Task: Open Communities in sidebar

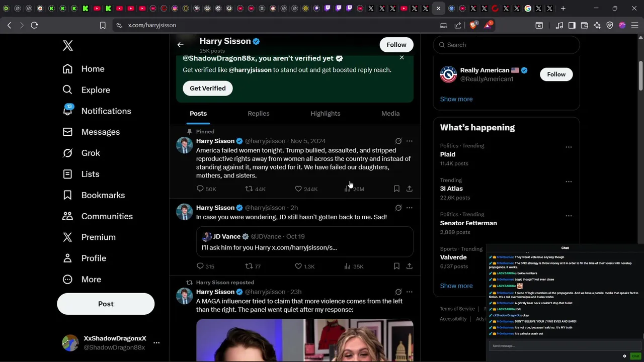Action: point(98,216)
